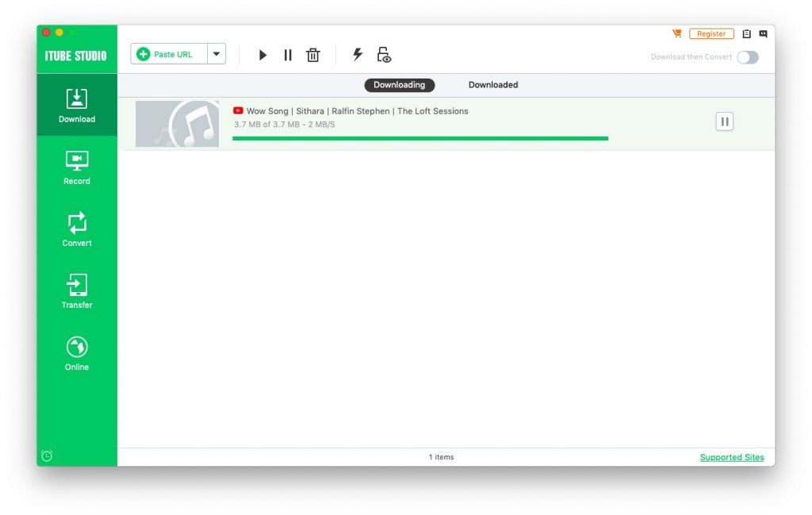Screen dimensions: 812x515
Task: Click the Wow Song music thumbnail
Action: [177, 124]
